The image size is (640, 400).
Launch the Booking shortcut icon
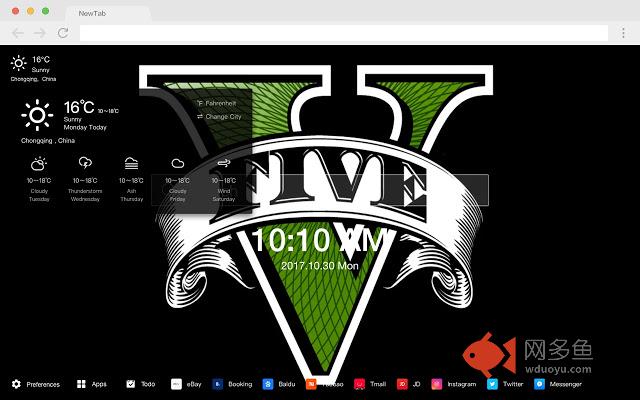(217, 384)
